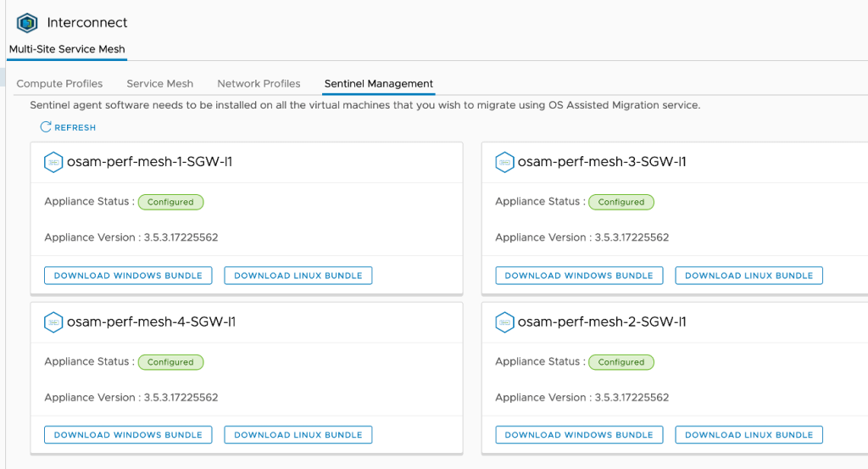Click the osam-perf-mesh-1-SGW-I1 hexagon icon

[x=53, y=162]
